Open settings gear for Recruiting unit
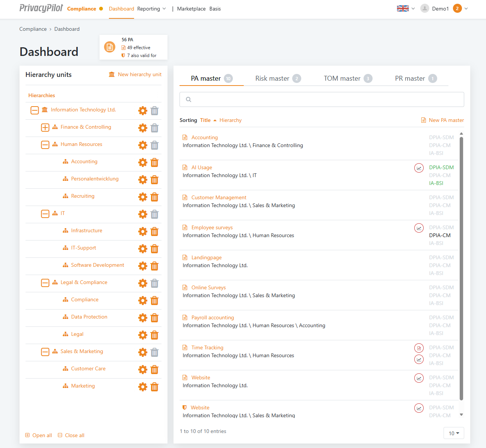Image resolution: width=486 pixels, height=448 pixels. (x=143, y=197)
